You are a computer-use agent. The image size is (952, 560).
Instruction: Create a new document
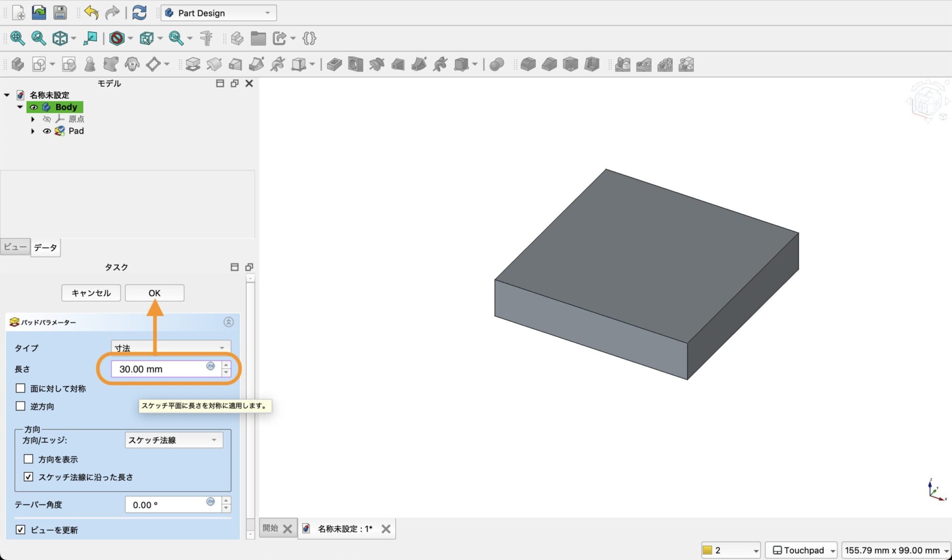[x=18, y=13]
